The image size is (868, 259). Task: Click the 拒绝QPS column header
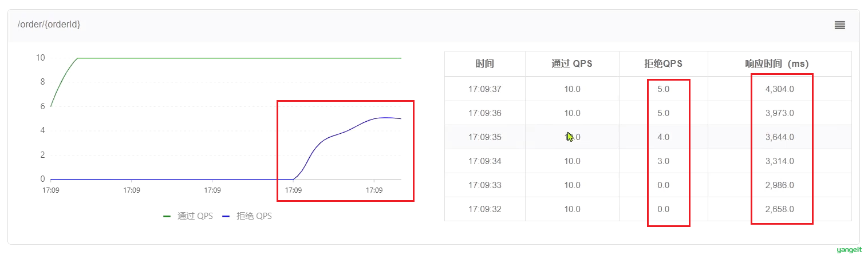coord(663,64)
